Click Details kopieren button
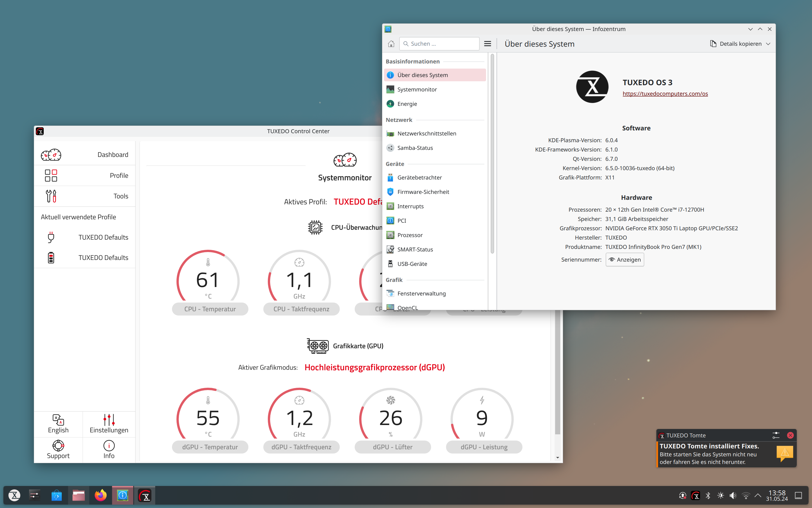The height and width of the screenshot is (508, 812). (x=736, y=44)
